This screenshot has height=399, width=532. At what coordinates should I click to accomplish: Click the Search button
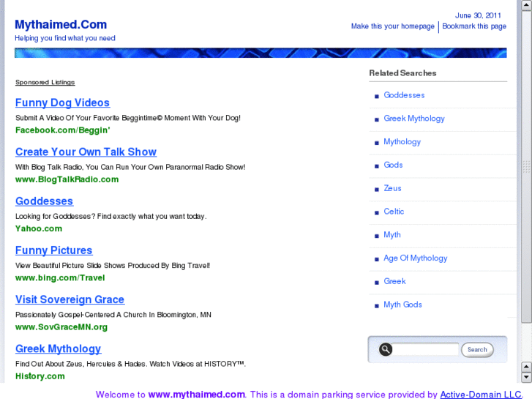click(477, 350)
